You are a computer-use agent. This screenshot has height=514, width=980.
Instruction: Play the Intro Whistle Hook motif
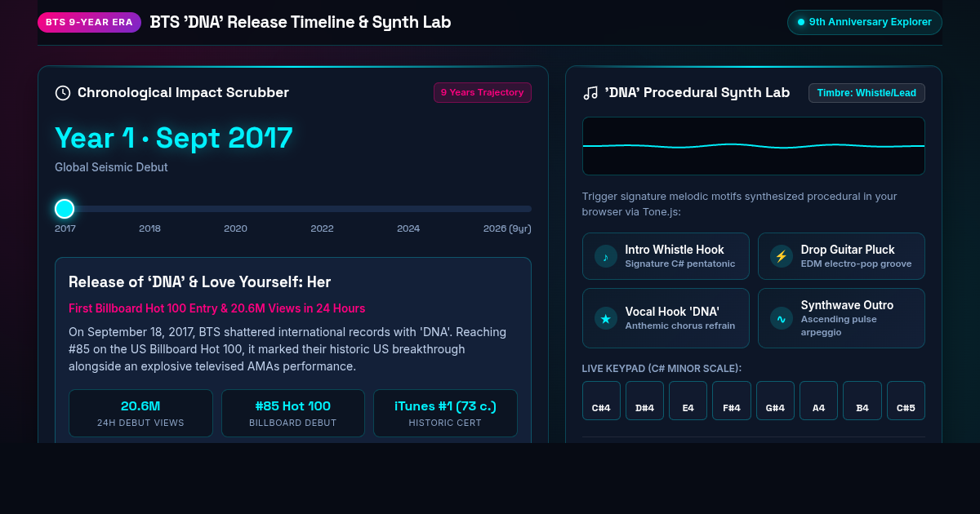[666, 256]
